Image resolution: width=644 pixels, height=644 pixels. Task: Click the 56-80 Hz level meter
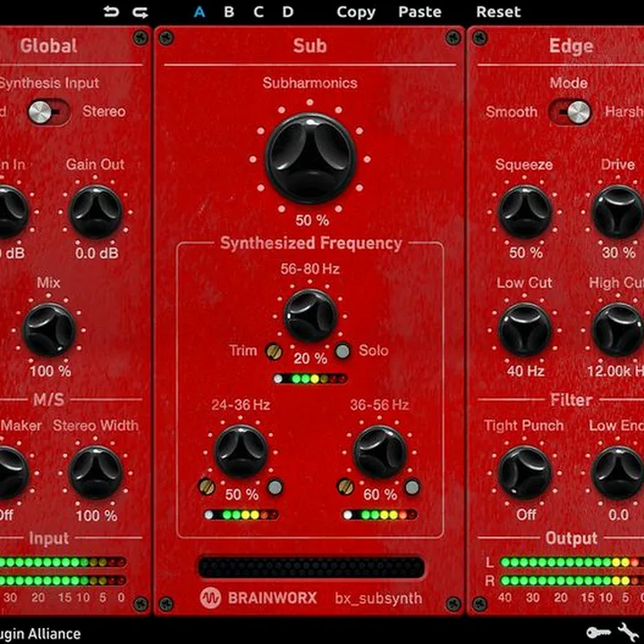(310, 378)
